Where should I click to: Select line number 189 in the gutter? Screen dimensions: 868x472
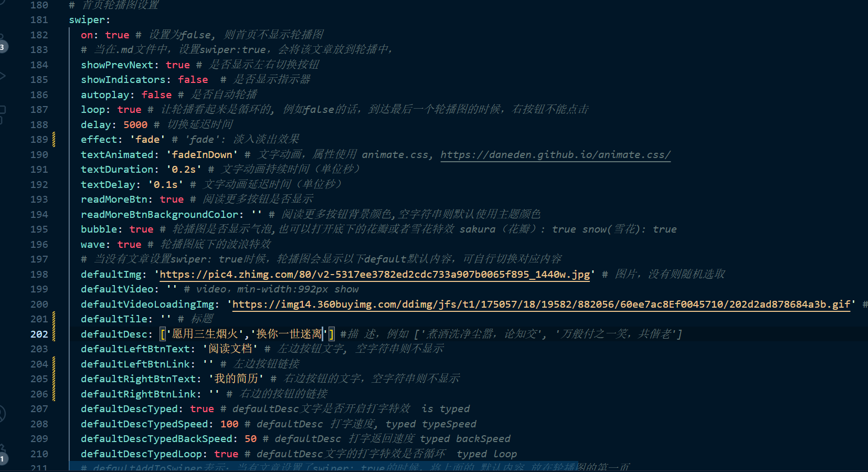click(x=39, y=140)
